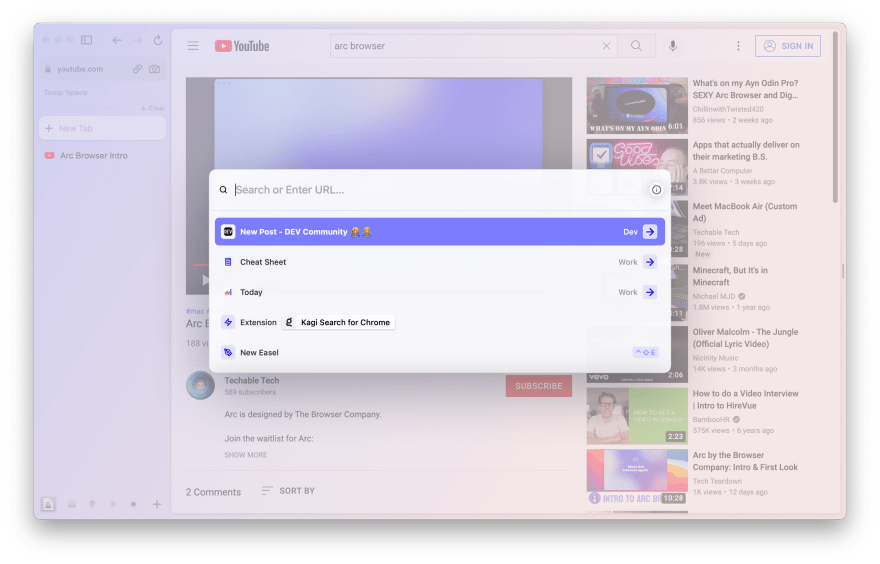Select the Today result
This screenshot has width=880, height=564.
439,292
